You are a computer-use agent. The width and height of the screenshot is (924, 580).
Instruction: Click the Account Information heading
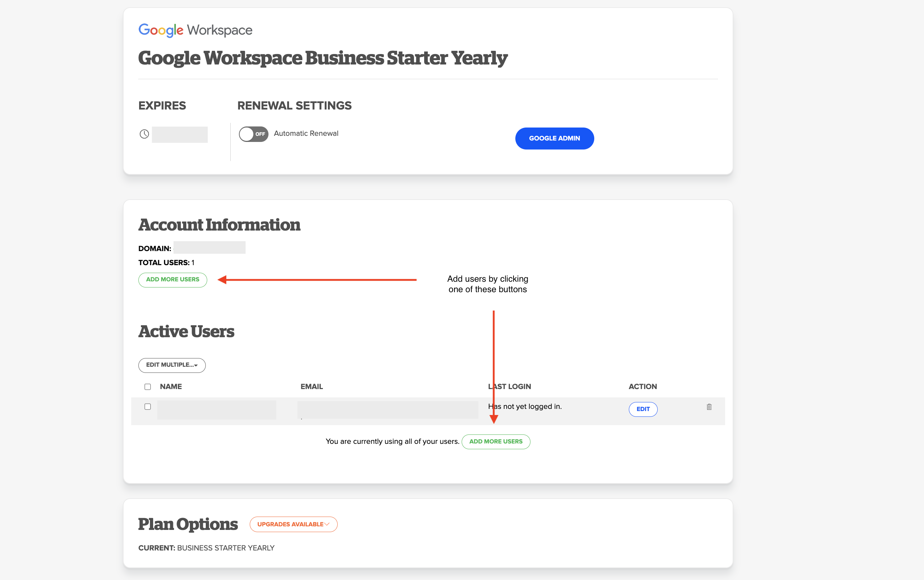(x=219, y=224)
